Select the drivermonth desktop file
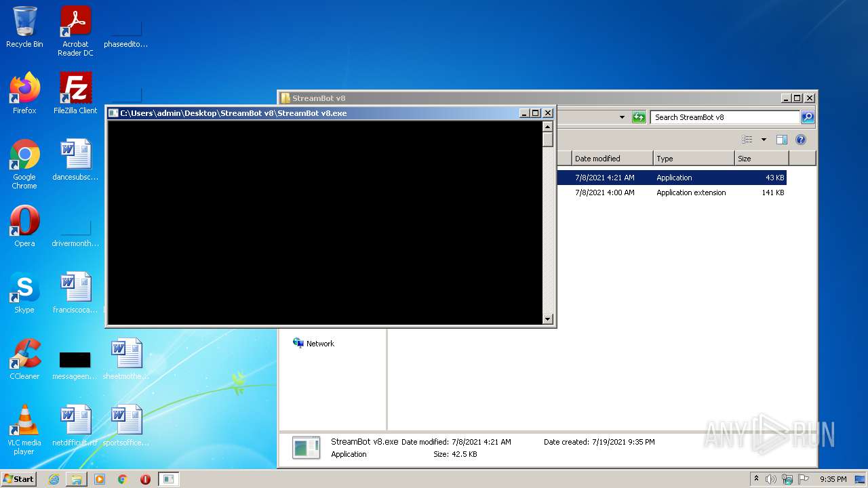 pyautogui.click(x=75, y=235)
